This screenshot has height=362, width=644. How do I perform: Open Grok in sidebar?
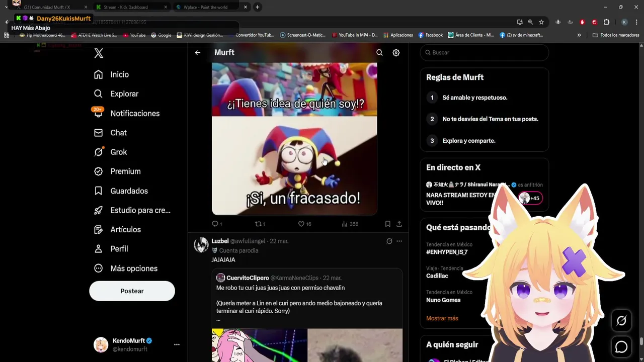tap(110, 152)
